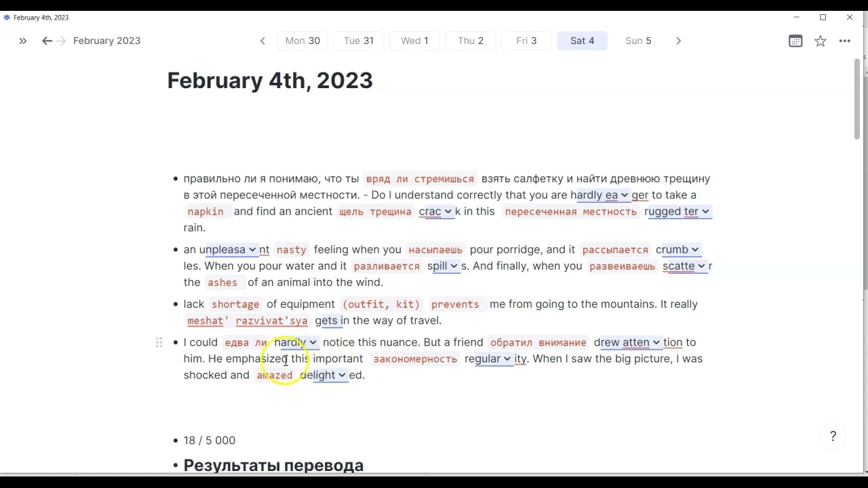The image size is (868, 488).
Task: Open the calendar picker icon
Action: [x=795, y=41]
